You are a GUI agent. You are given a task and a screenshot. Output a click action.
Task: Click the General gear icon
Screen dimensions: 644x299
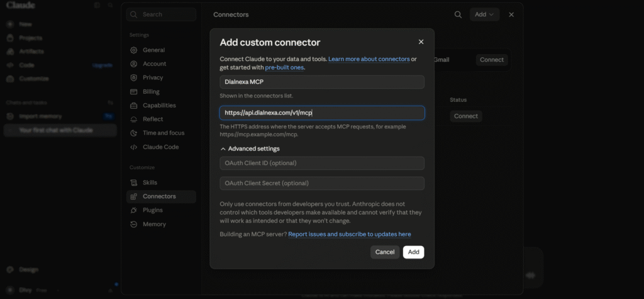(133, 50)
